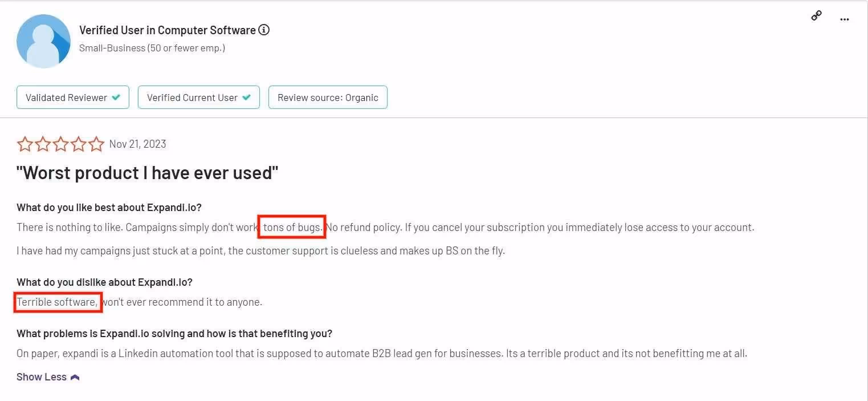Click the Verified User in Computer Software heading

167,30
